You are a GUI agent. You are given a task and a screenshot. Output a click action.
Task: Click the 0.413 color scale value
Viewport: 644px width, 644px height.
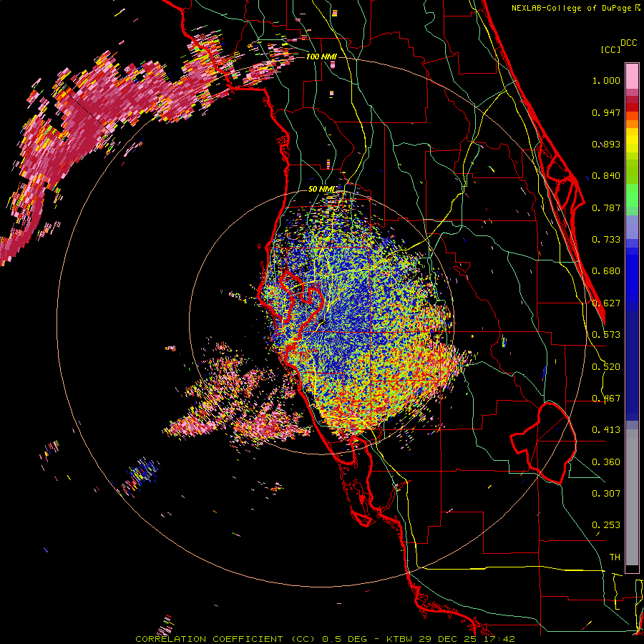(606, 430)
